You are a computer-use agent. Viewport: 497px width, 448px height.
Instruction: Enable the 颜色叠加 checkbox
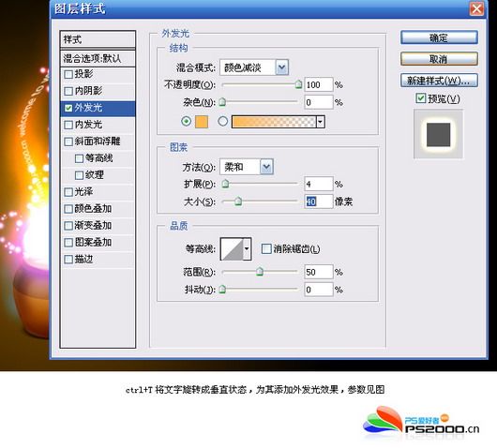[x=68, y=209]
